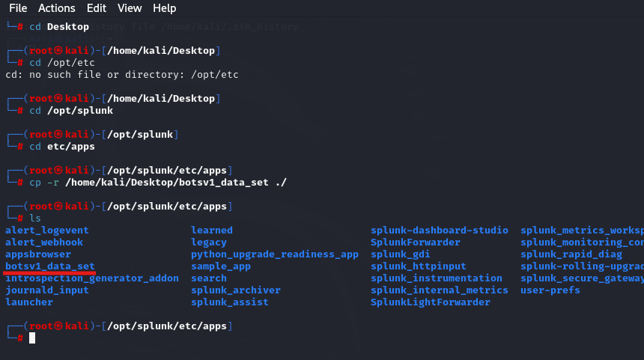Click the splunk_archiver directory name
Viewport: 644px width, 360px height.
235,290
